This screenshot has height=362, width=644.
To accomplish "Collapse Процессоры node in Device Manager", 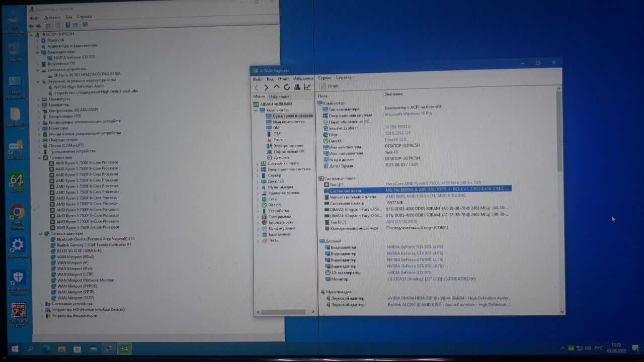I will coord(39,157).
